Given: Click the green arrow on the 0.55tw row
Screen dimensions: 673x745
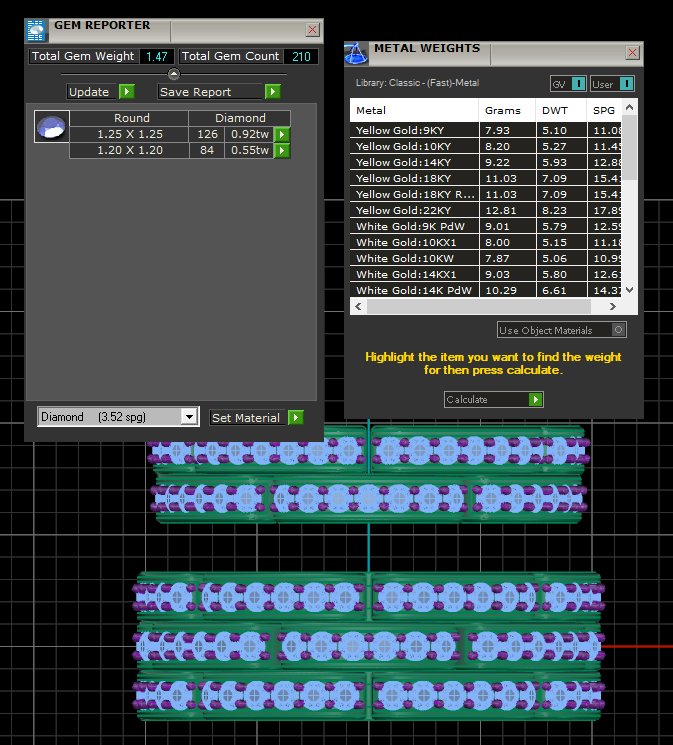Looking at the screenshot, I should [282, 151].
